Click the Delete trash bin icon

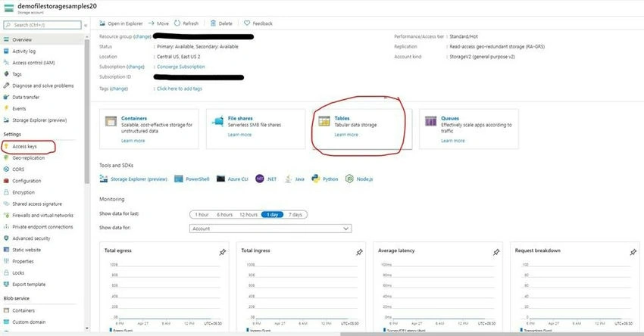(213, 23)
